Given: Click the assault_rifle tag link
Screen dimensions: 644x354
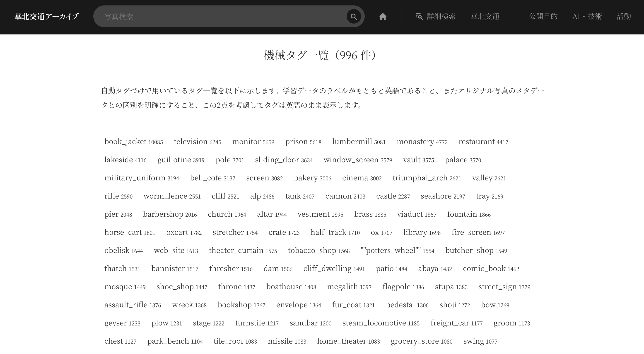Looking at the screenshot, I should tap(126, 305).
